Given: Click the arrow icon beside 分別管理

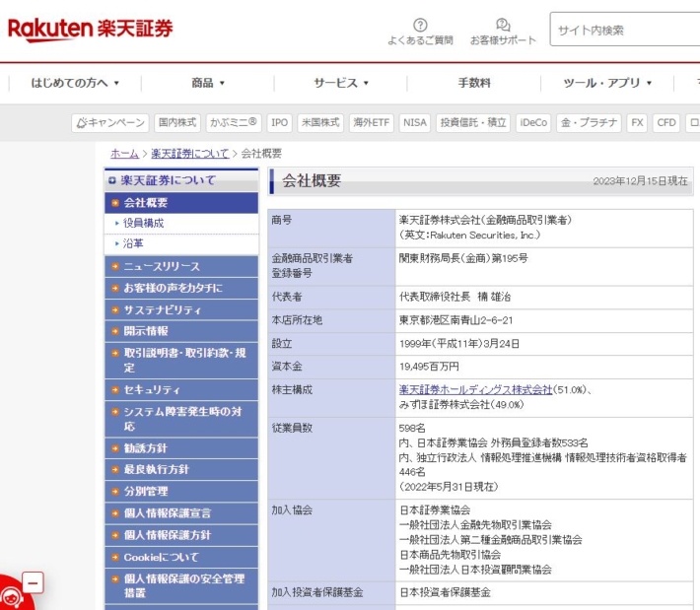Looking at the screenshot, I should 115,492.
